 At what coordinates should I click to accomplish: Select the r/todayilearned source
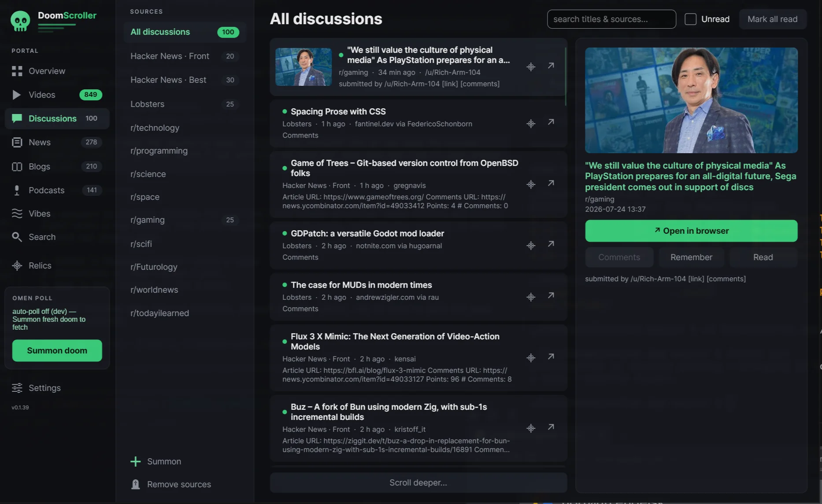click(185, 313)
